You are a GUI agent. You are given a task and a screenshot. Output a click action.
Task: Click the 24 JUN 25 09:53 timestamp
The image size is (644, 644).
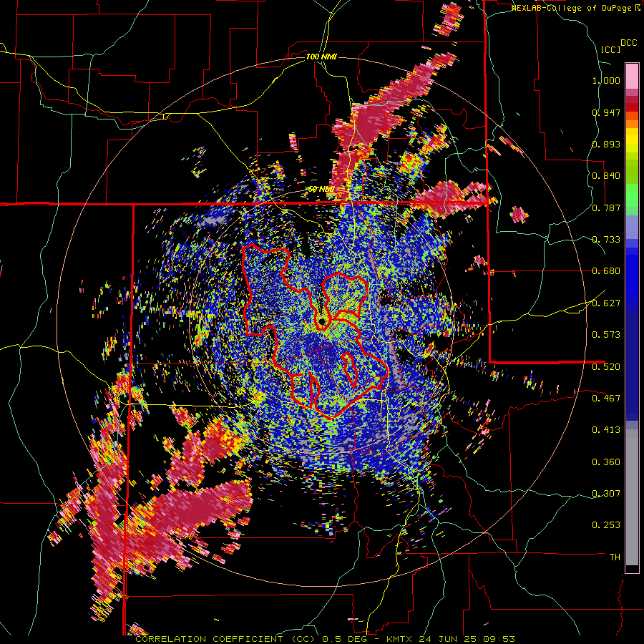[467, 639]
